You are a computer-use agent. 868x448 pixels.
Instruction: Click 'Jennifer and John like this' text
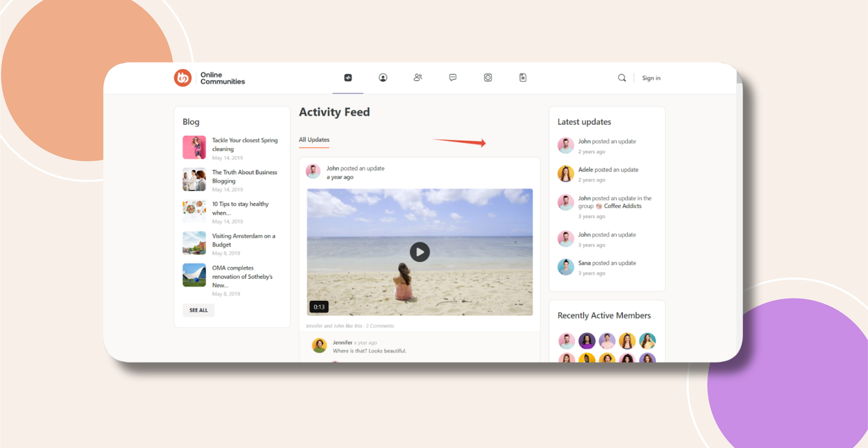point(334,326)
